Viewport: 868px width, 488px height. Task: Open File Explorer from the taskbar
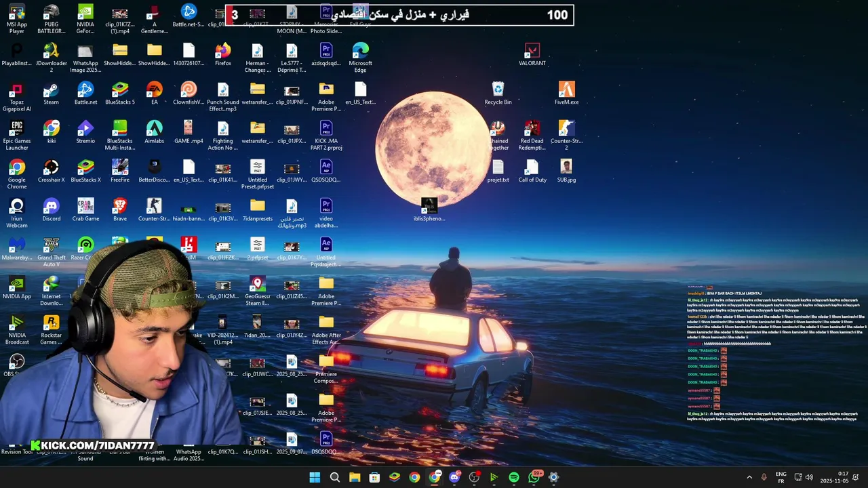[x=355, y=477]
